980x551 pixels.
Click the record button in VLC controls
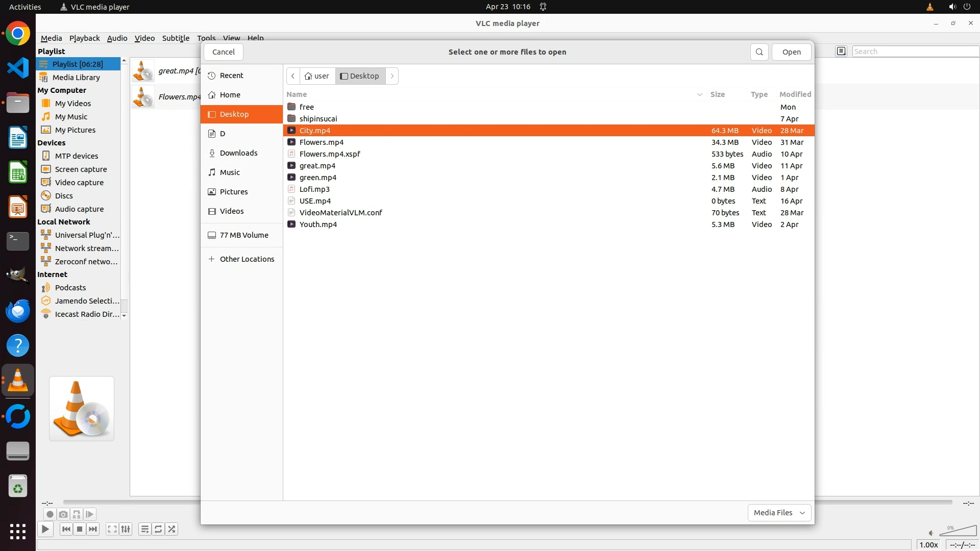50,514
